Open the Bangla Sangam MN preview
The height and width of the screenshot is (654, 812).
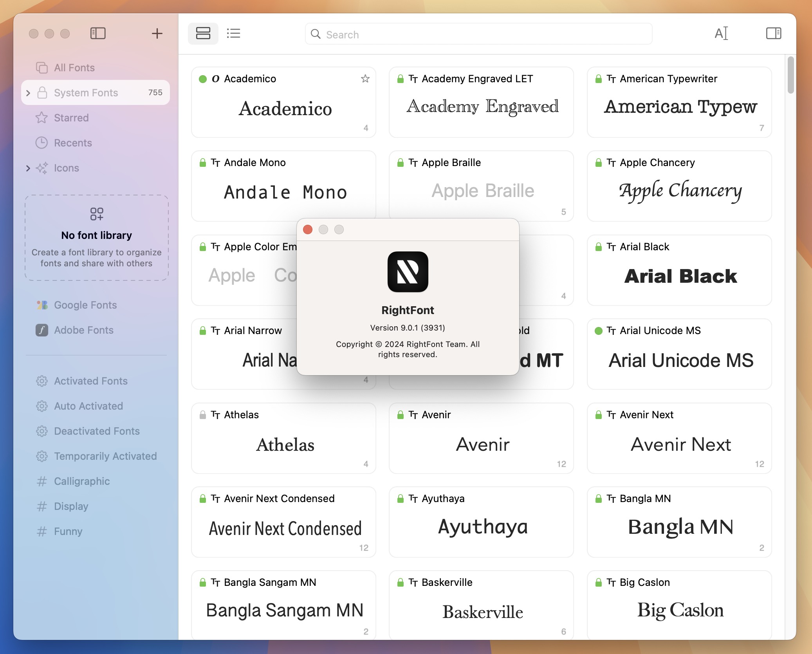[x=285, y=611]
